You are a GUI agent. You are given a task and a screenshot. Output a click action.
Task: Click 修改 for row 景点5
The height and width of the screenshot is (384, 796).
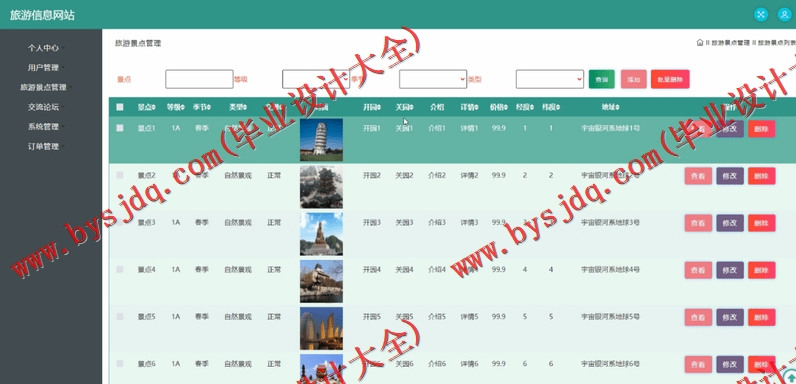click(x=730, y=317)
